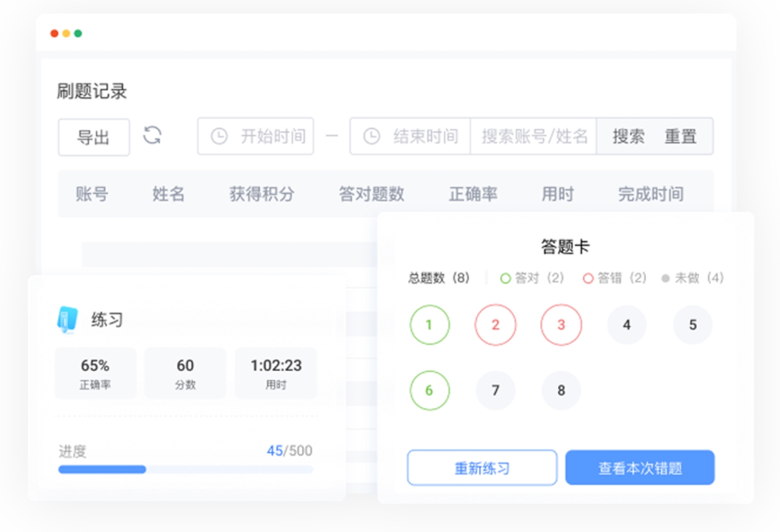This screenshot has width=780, height=532.
Task: Open wrong question 2 on answer card
Action: pyautogui.click(x=495, y=325)
